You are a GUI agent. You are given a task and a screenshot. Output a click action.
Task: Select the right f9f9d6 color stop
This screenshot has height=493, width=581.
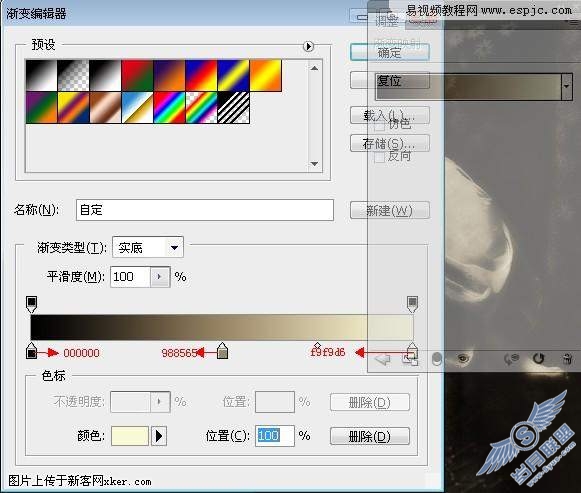pos(412,350)
